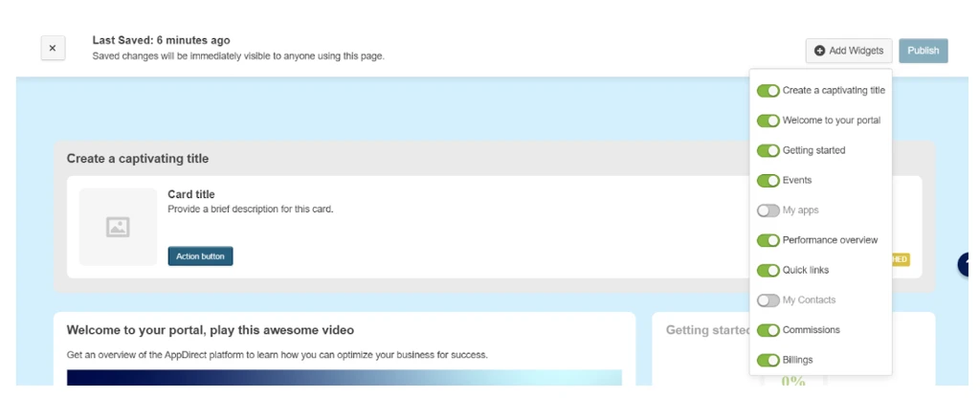The image size is (980, 398).
Task: Turn off the Getting started widget
Action: coord(768,151)
